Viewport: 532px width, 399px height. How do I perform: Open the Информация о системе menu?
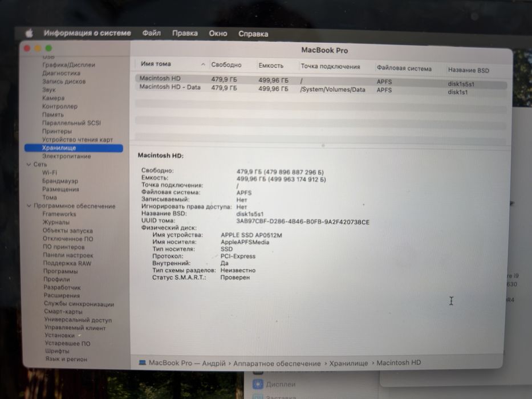[87, 33]
